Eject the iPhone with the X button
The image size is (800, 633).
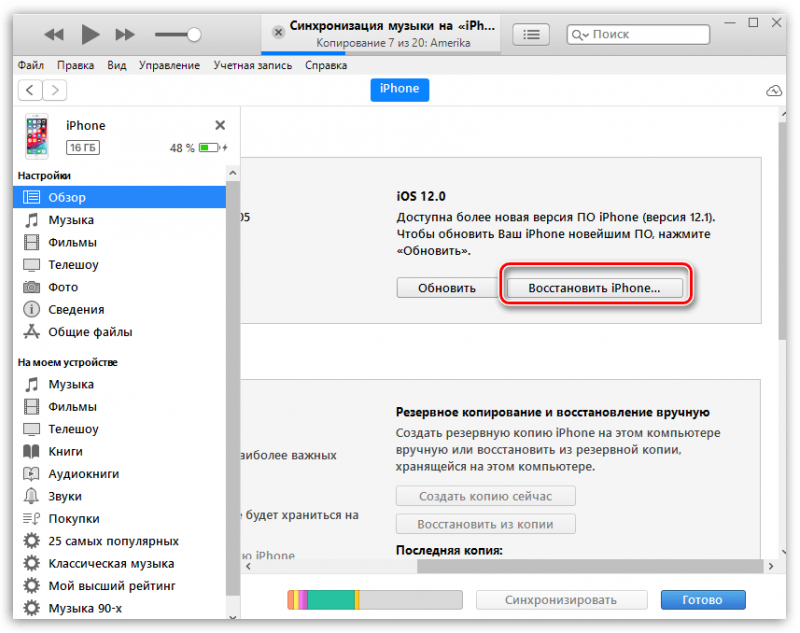tap(220, 125)
